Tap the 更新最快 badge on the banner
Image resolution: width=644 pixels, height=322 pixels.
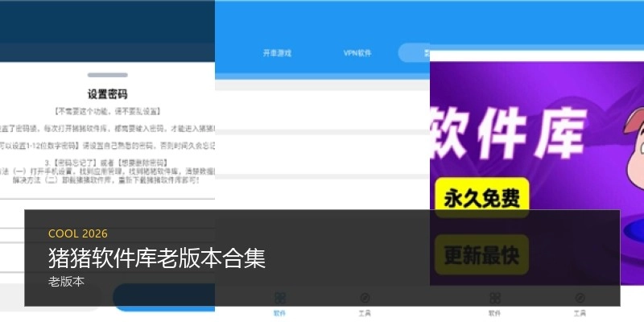pos(481,254)
